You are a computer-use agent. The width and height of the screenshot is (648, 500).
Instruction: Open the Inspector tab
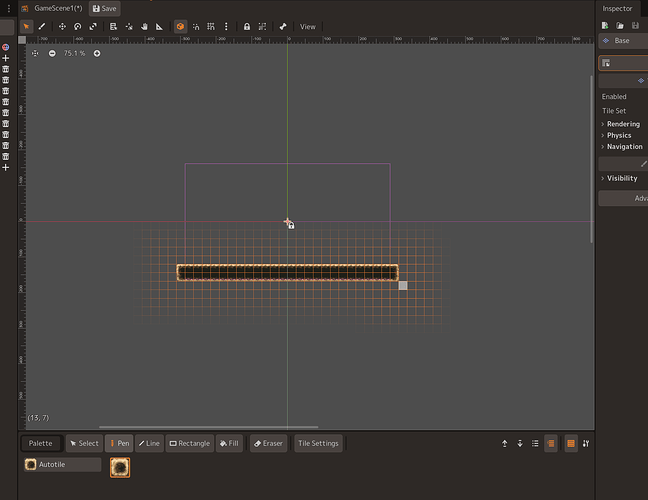[x=617, y=8]
